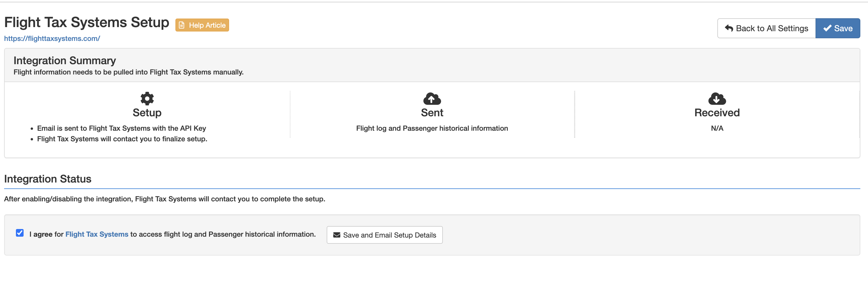The width and height of the screenshot is (868, 282).
Task: Click the Sent column title
Action: point(432,113)
